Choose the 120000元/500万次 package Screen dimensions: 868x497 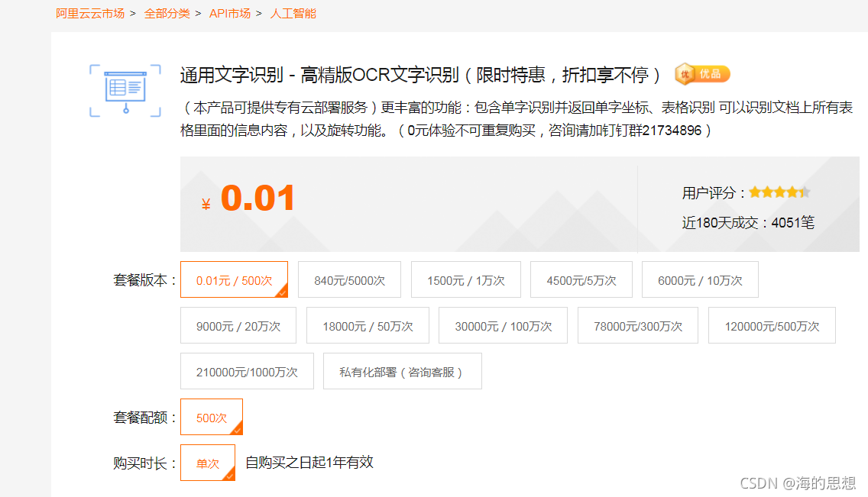772,326
